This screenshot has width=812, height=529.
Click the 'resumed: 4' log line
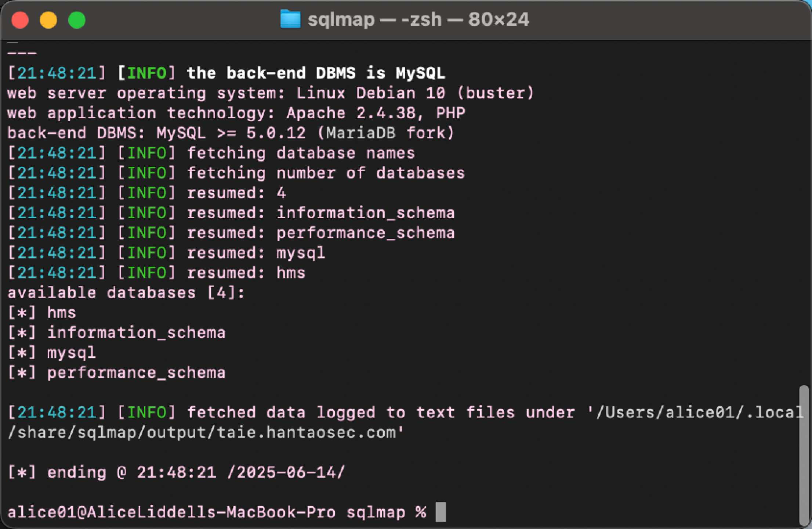coord(146,193)
